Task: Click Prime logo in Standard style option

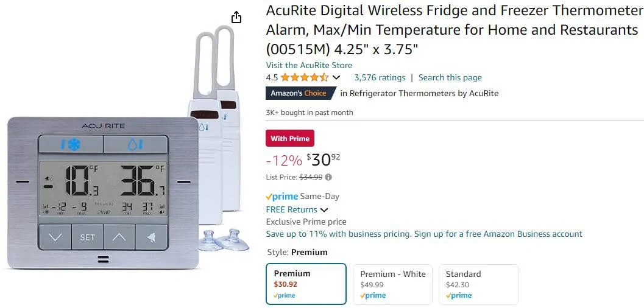Action: tap(458, 295)
